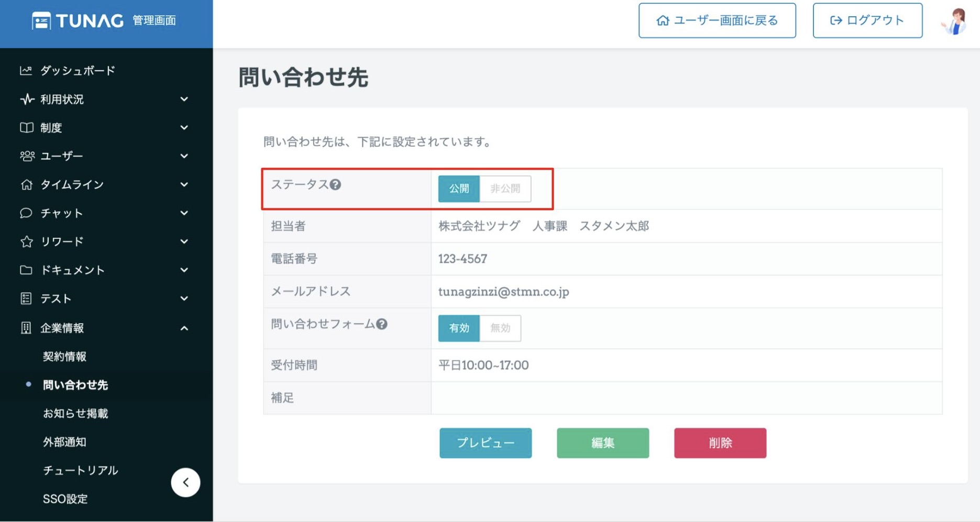Open SSO設定 submenu item
This screenshot has height=522, width=980.
(65, 499)
